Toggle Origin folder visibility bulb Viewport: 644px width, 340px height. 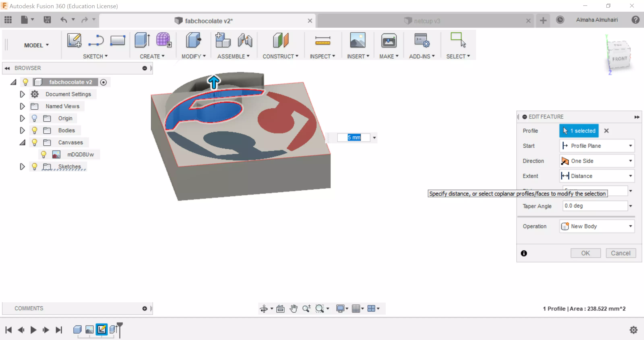pos(34,118)
